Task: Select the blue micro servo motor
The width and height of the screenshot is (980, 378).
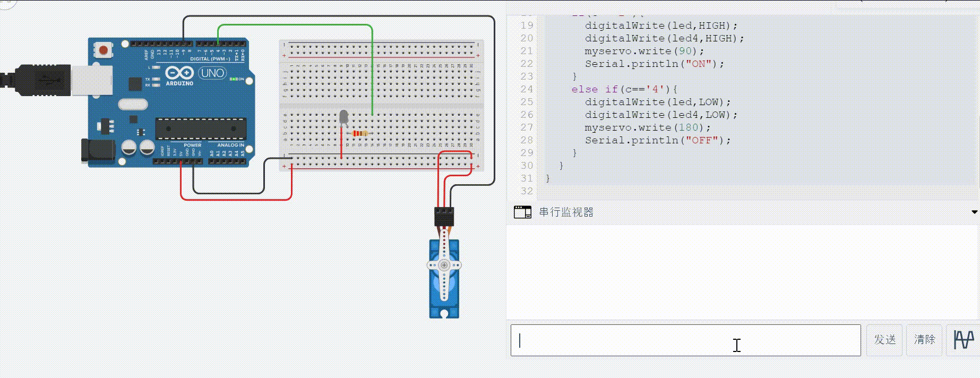Action: (x=444, y=279)
